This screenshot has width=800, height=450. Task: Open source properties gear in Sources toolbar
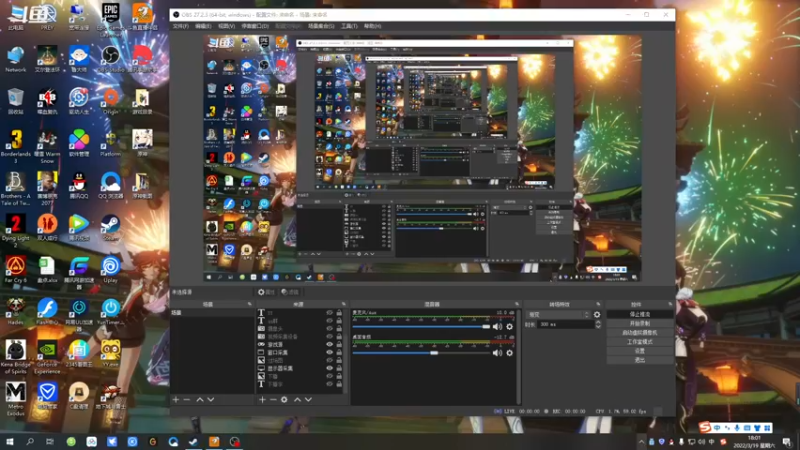click(284, 399)
